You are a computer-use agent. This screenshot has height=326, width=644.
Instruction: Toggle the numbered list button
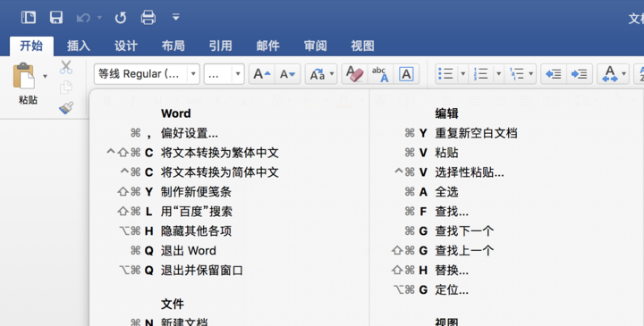click(x=481, y=74)
